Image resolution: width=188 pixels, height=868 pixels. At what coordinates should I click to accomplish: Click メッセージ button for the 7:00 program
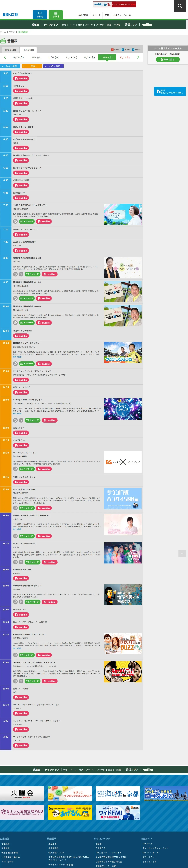pos(27,221)
